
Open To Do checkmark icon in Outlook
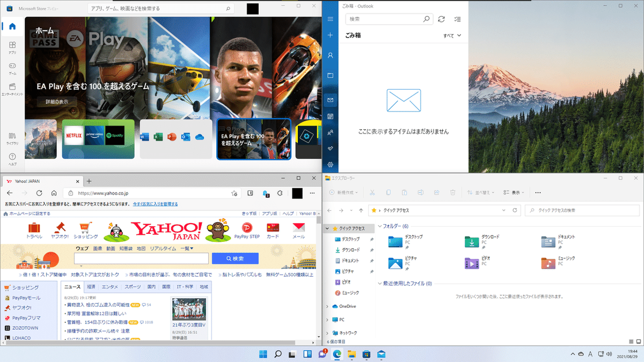click(331, 148)
